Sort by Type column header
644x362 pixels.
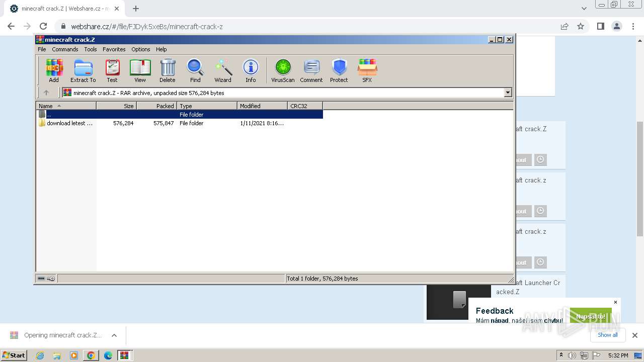point(207,106)
